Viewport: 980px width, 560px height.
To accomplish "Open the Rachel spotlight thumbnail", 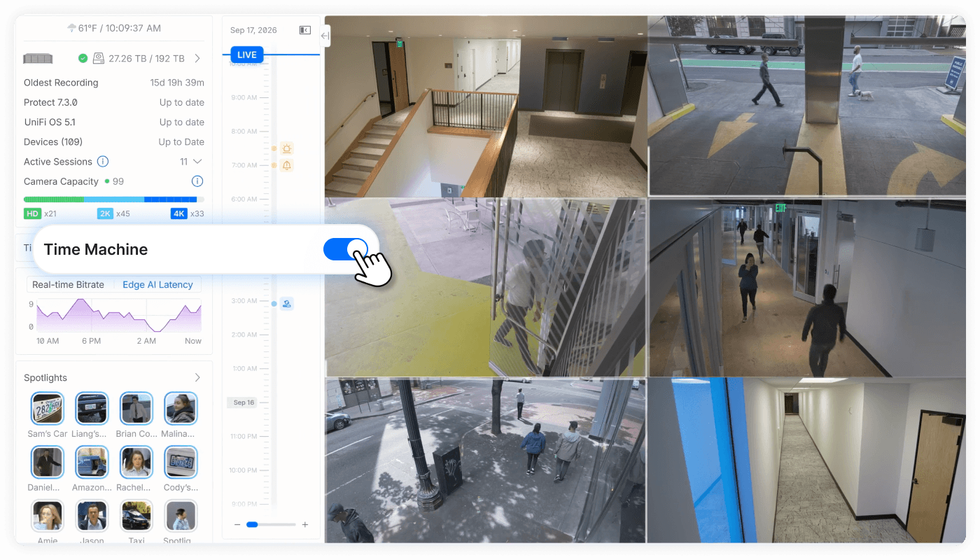I will [x=136, y=462].
